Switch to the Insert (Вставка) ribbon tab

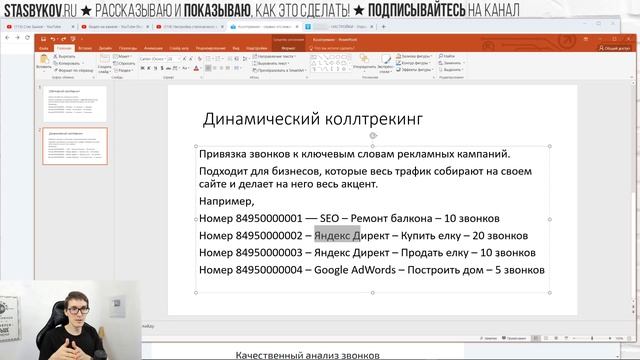pyautogui.click(x=85, y=48)
